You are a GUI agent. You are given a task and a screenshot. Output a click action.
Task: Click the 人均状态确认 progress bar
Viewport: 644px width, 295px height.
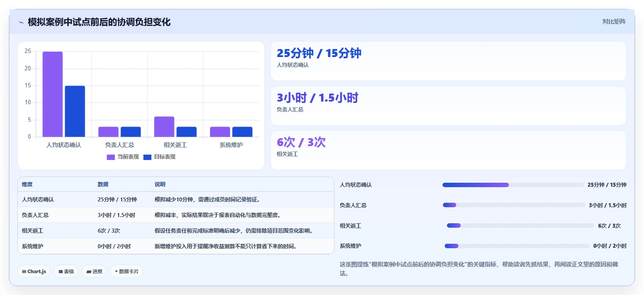point(513,185)
